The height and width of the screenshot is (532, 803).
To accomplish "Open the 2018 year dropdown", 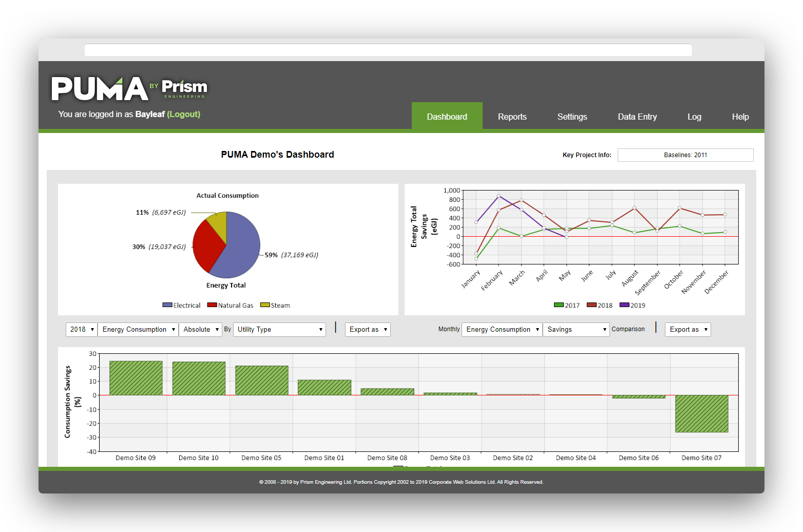I will [x=81, y=329].
